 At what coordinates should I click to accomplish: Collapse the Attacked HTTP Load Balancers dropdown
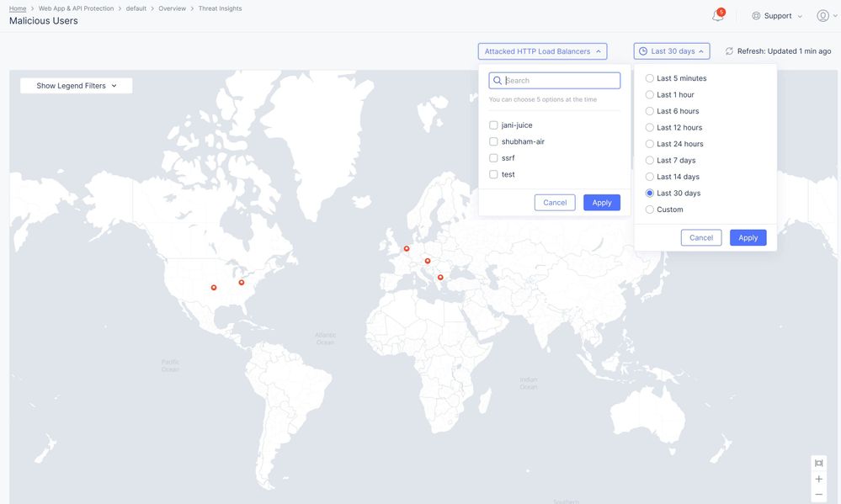[x=542, y=51]
